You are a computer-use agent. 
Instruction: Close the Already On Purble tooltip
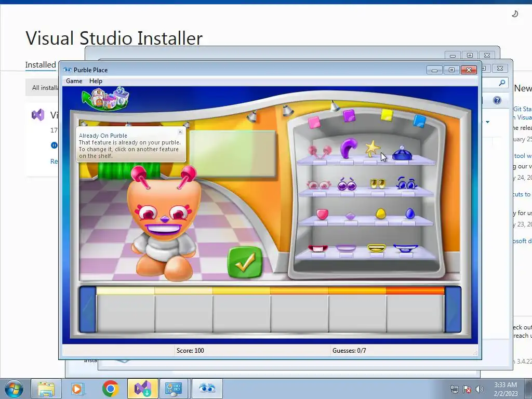pyautogui.click(x=180, y=131)
